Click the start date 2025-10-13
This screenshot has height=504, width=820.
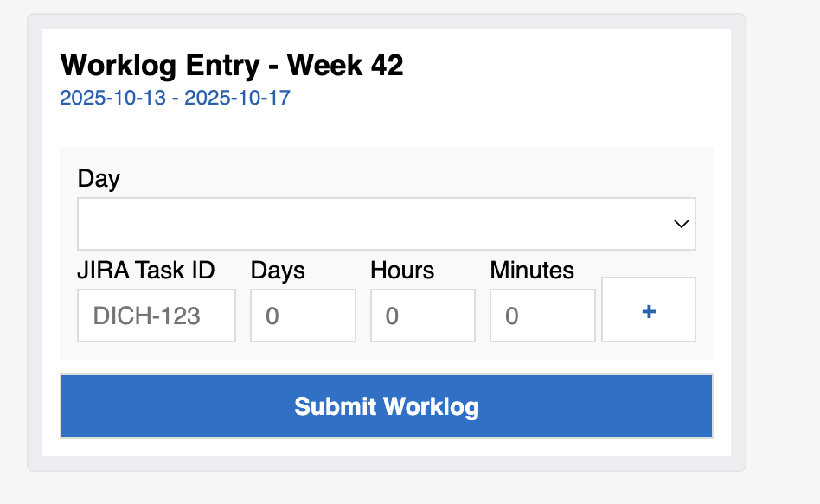[112, 98]
